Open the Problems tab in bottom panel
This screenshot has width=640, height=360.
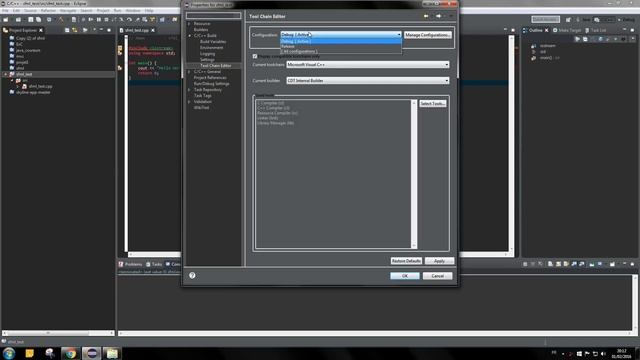[x=130, y=264]
